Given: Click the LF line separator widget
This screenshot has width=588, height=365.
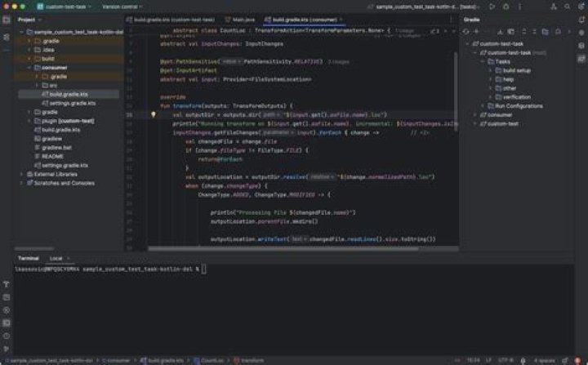Looking at the screenshot, I should pyautogui.click(x=488, y=360).
